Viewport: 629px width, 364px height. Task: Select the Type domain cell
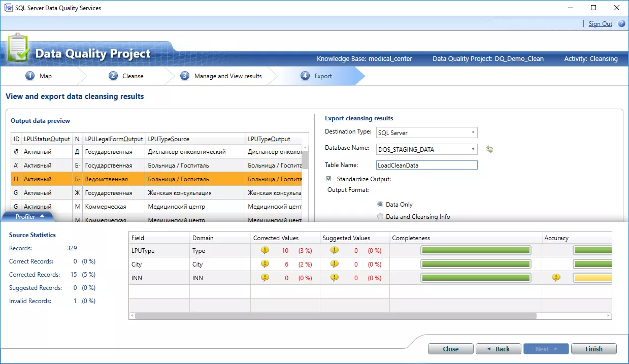pos(220,250)
